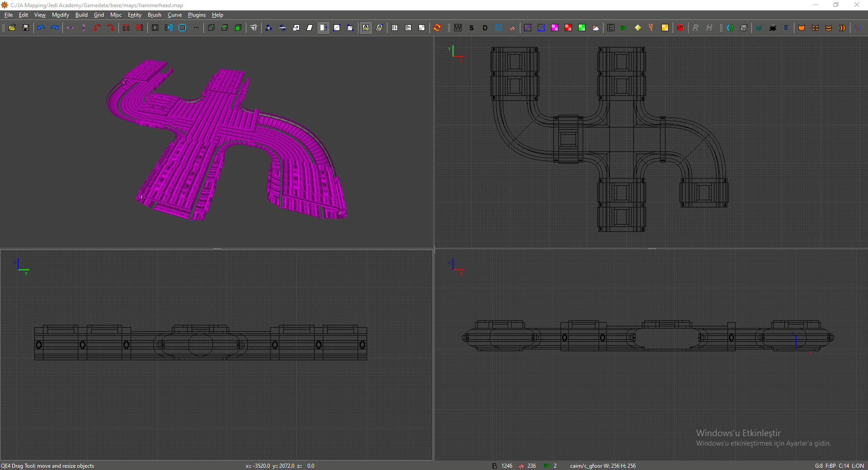Open the Entity List icon
868x470 pixels.
point(395,28)
